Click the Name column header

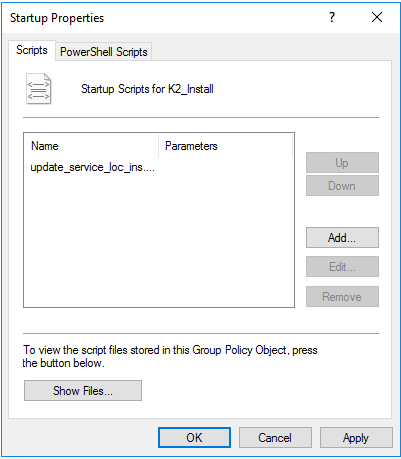(x=91, y=146)
